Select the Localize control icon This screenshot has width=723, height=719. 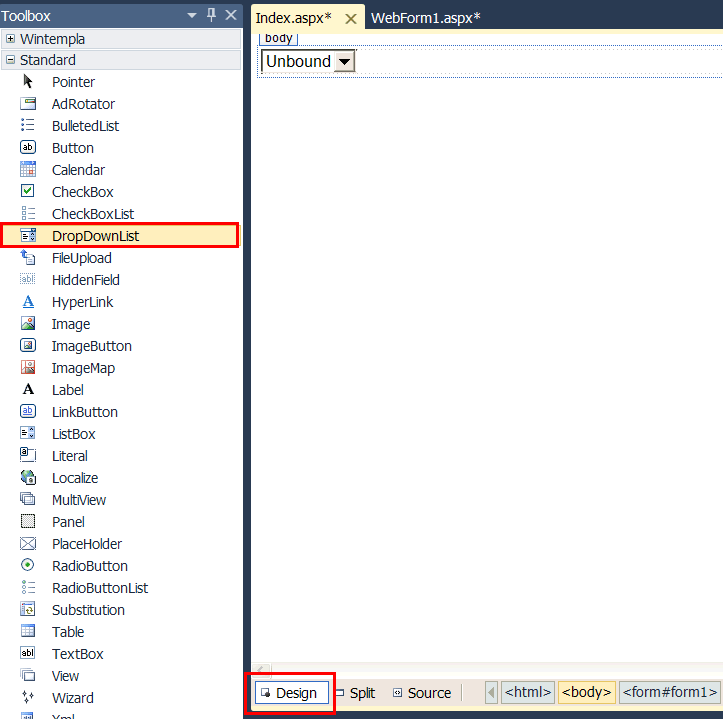point(28,478)
